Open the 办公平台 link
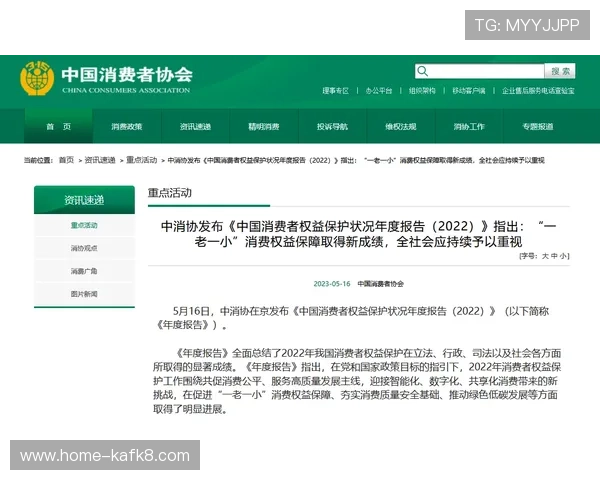Image resolution: width=600 pixels, height=480 pixels. point(379,91)
